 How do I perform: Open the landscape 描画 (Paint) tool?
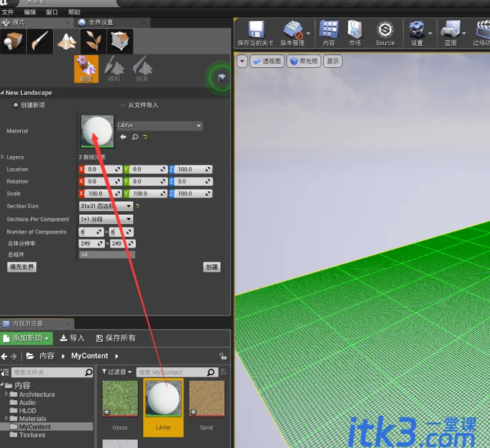pyautogui.click(x=142, y=69)
